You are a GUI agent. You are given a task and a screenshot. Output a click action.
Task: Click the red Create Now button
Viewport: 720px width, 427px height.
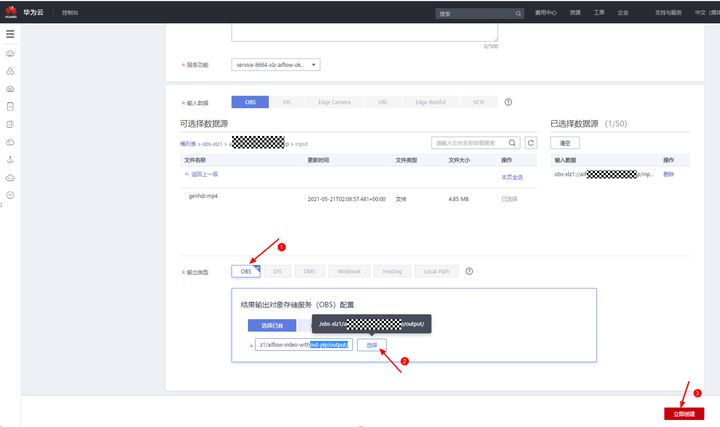pyautogui.click(x=684, y=414)
